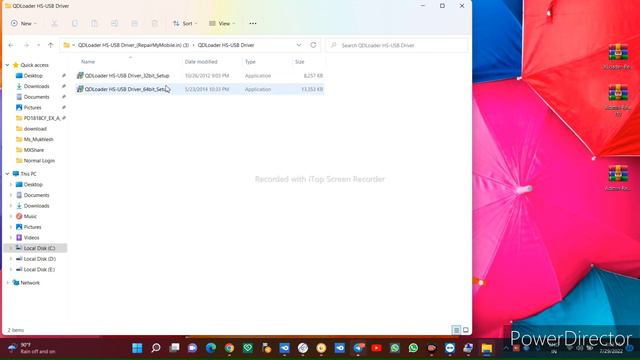Expand Music under This PC

click(11, 216)
